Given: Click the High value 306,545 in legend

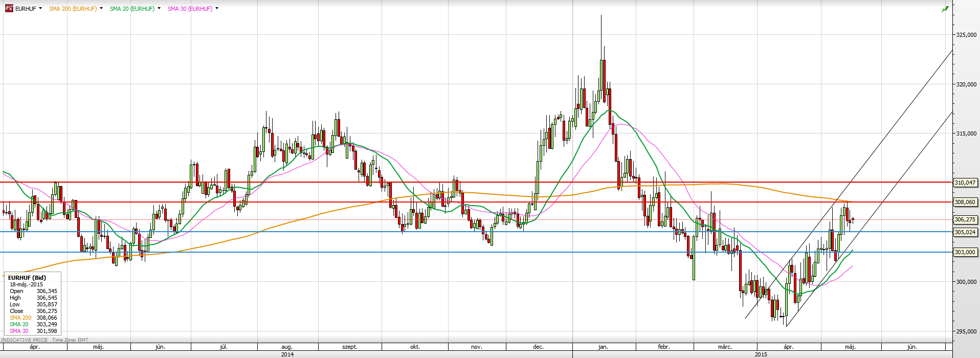Looking at the screenshot, I should [x=47, y=298].
